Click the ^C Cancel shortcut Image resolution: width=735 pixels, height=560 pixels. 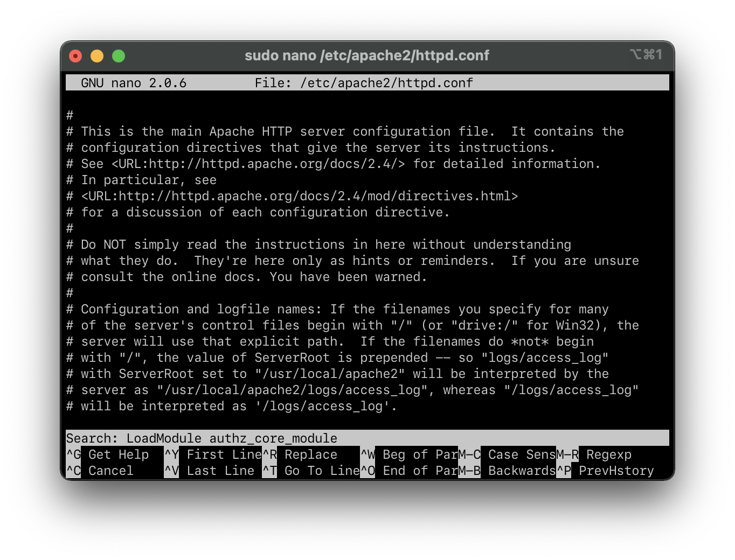click(x=100, y=471)
